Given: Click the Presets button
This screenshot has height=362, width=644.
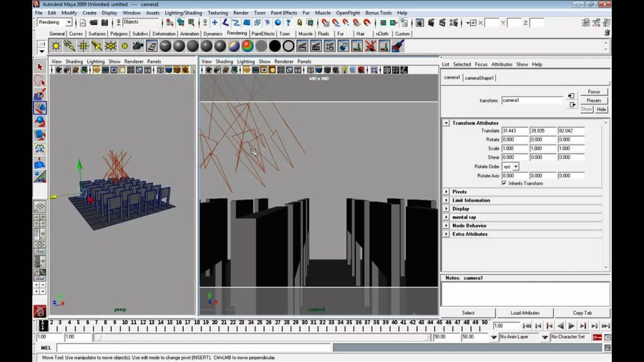Looking at the screenshot, I should click(x=594, y=101).
